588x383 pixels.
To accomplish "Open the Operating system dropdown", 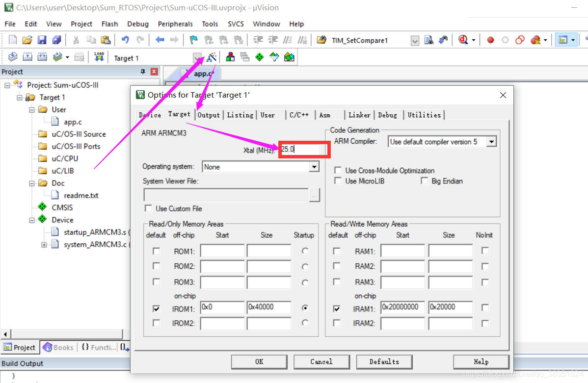I will pyautogui.click(x=314, y=167).
